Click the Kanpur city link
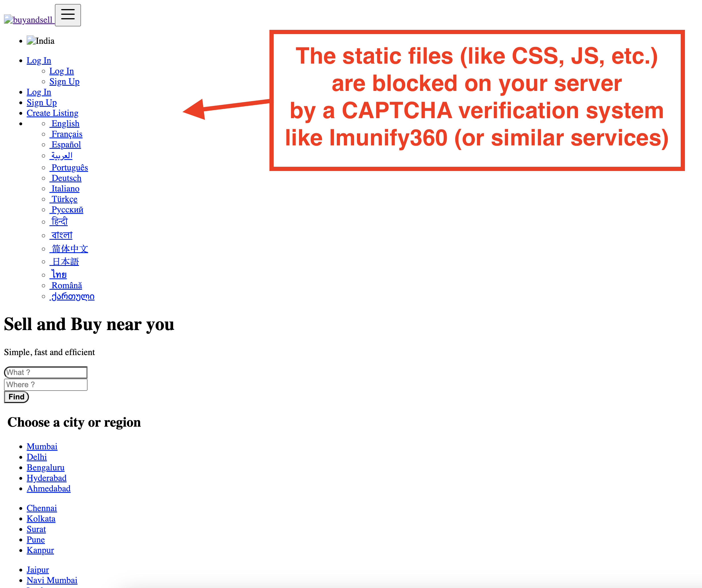702x588 pixels. pos(40,550)
